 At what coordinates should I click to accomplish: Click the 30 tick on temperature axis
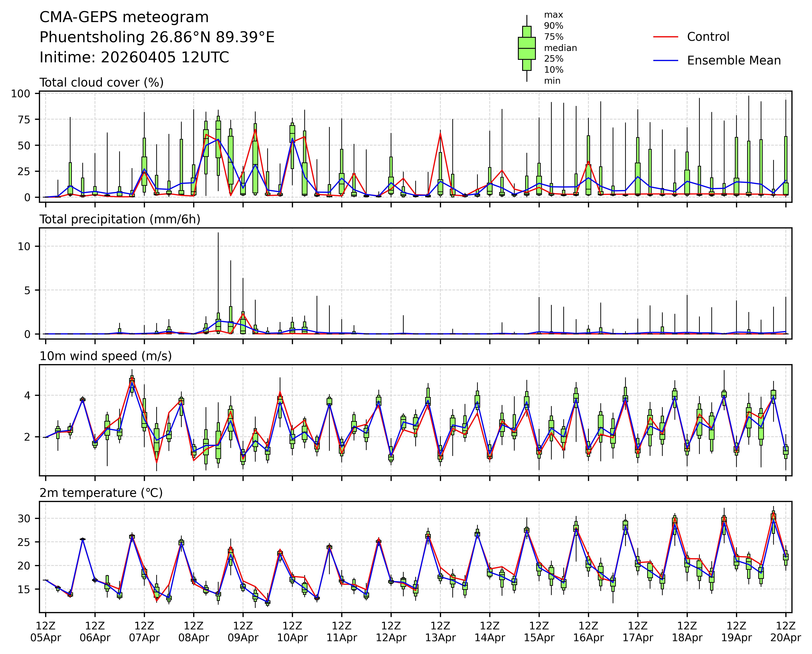pyautogui.click(x=24, y=518)
